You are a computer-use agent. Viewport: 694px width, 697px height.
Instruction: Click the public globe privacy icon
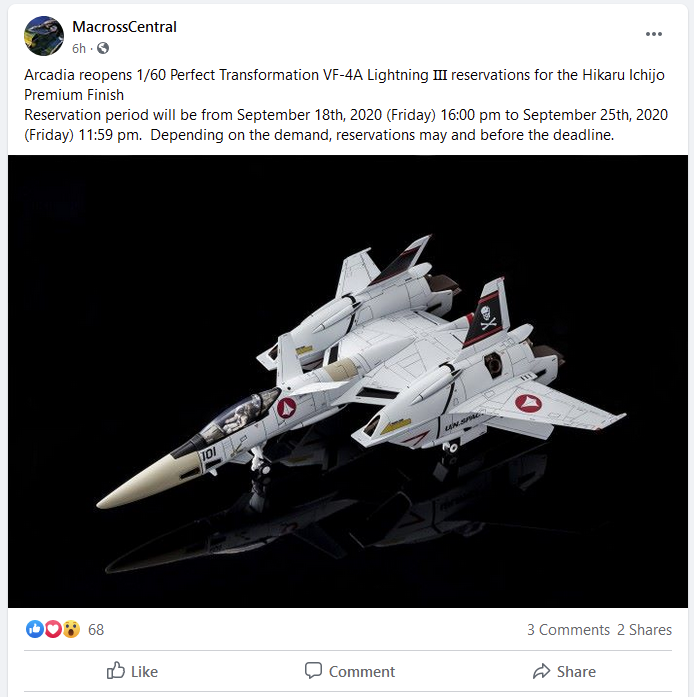pos(103,48)
